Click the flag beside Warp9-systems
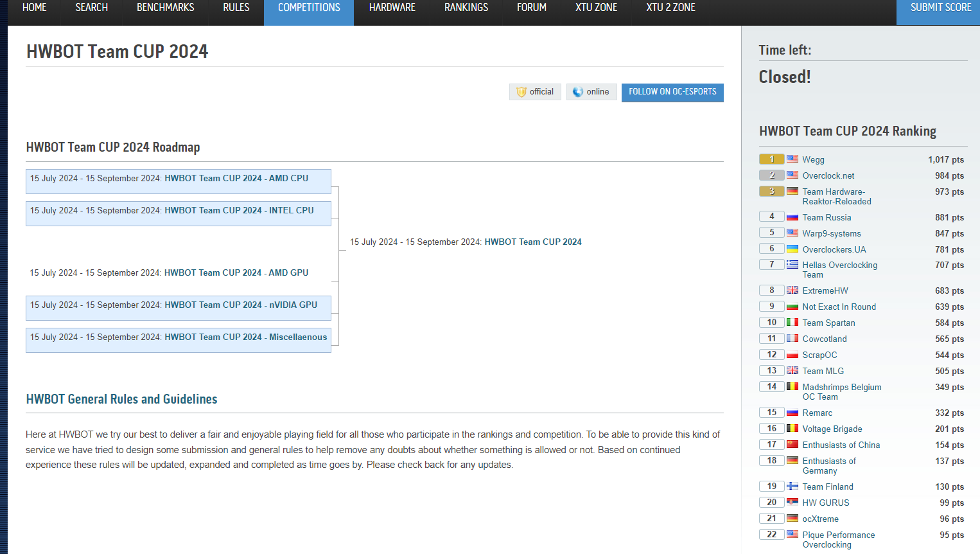Viewport: 980px width, 554px height. pos(792,233)
